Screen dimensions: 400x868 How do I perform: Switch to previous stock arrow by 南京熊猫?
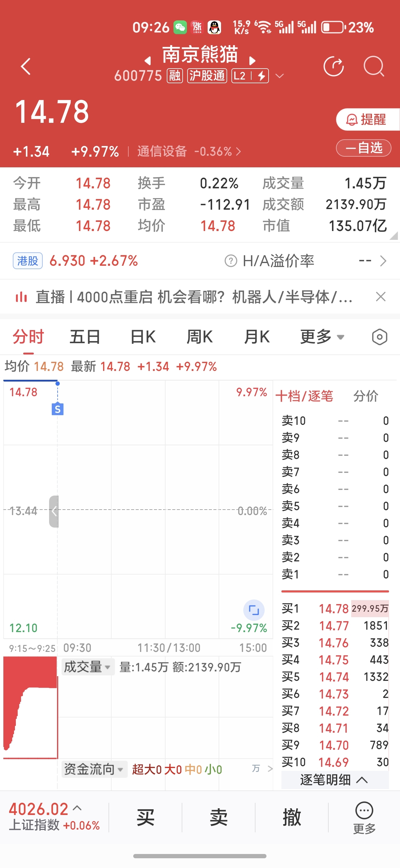pos(147,61)
